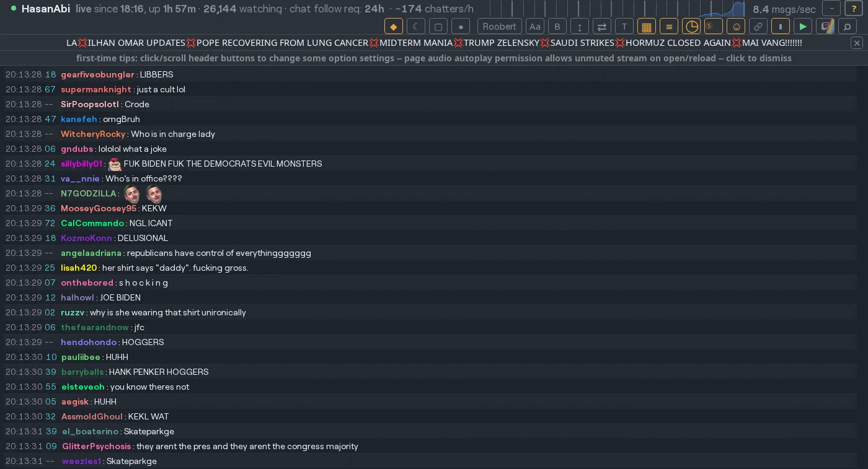
Task: Click username gearfiveobungler
Action: pos(97,74)
